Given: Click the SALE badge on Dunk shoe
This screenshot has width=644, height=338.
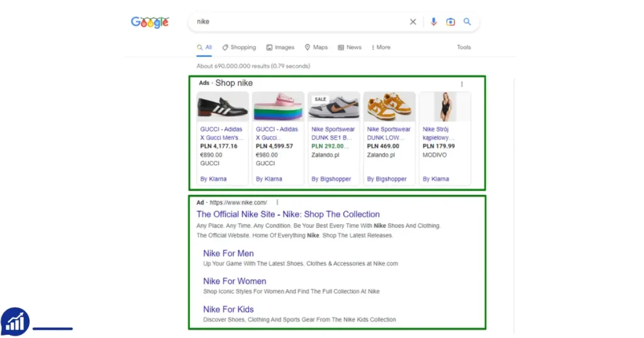Looking at the screenshot, I should 320,99.
